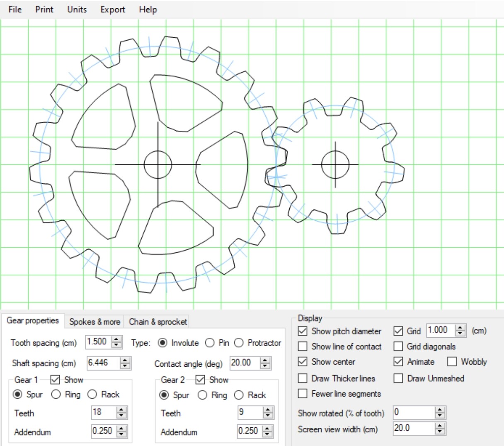
Task: Adjust the Grid size stepper arrows
Action: click(460, 330)
